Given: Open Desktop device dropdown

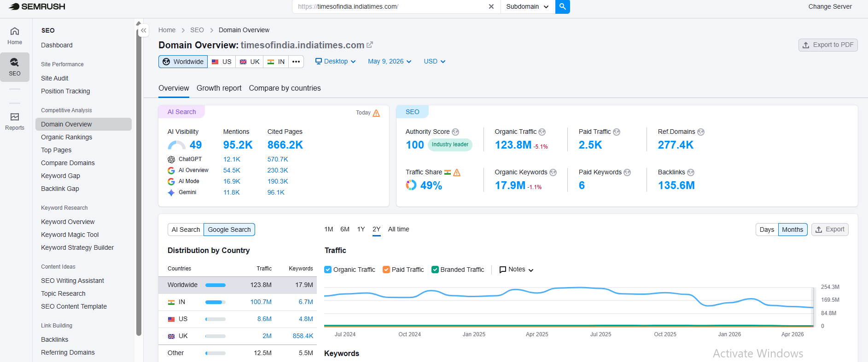Looking at the screenshot, I should click(x=336, y=61).
